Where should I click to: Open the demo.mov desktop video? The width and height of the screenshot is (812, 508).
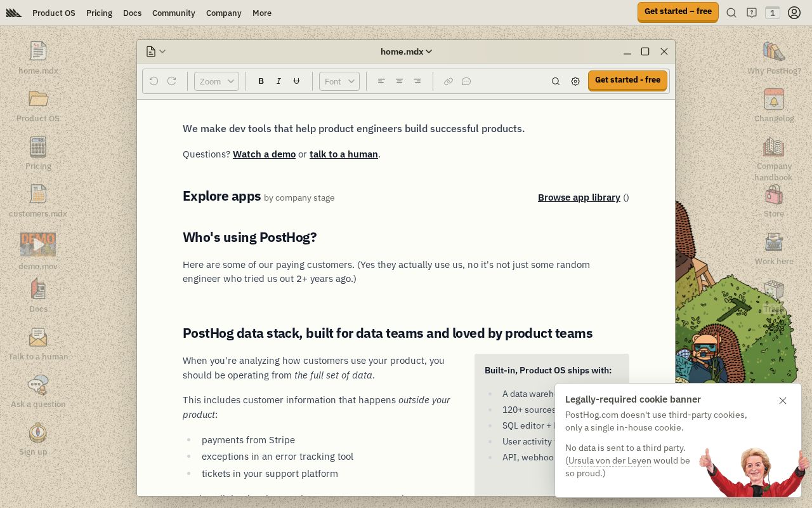(x=38, y=245)
